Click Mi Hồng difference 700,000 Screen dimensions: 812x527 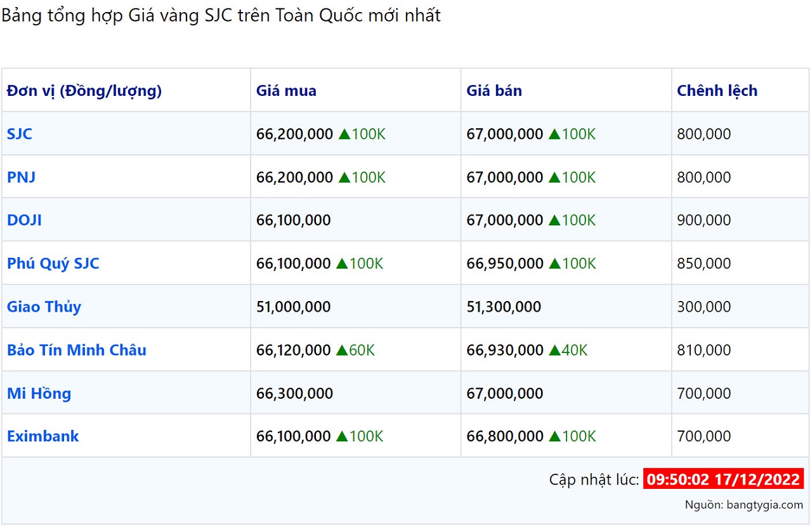(704, 393)
